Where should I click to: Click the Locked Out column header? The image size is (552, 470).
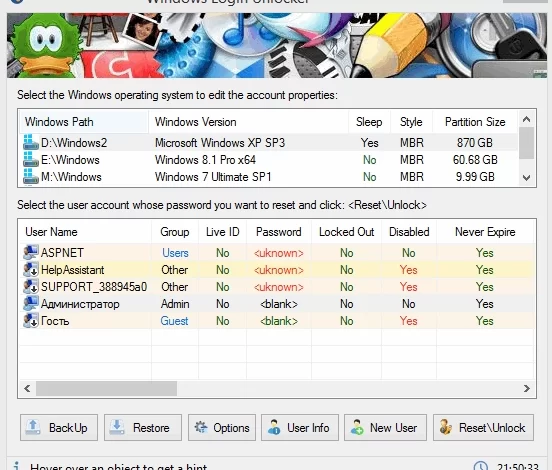346,232
